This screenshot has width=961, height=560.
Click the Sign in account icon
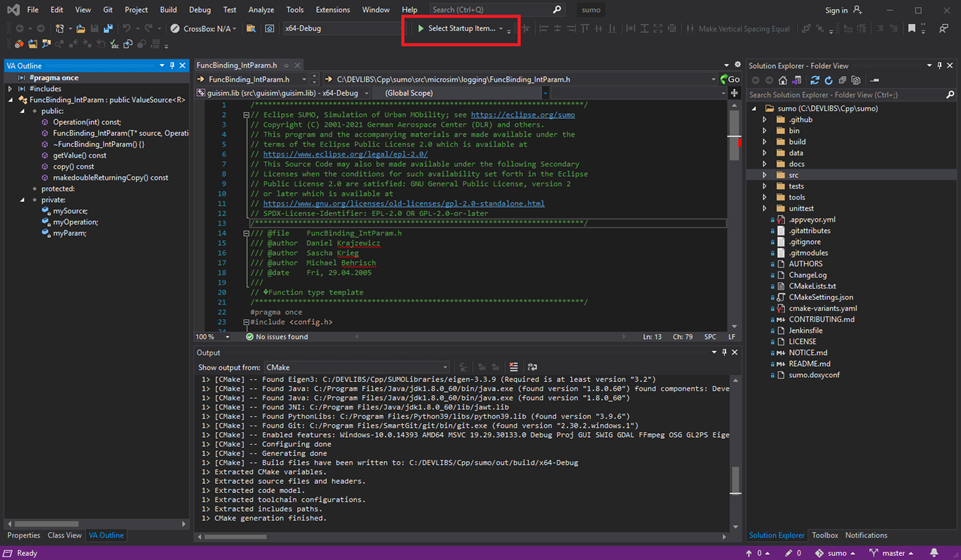(x=857, y=10)
